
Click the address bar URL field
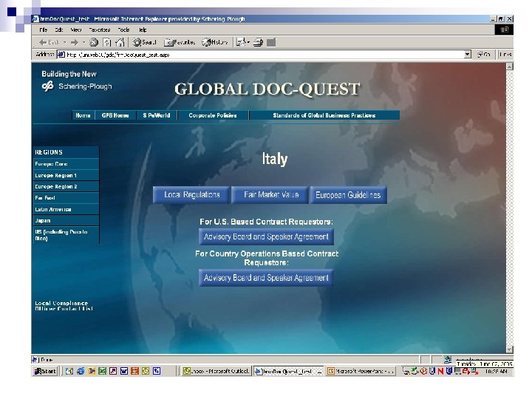pos(265,54)
